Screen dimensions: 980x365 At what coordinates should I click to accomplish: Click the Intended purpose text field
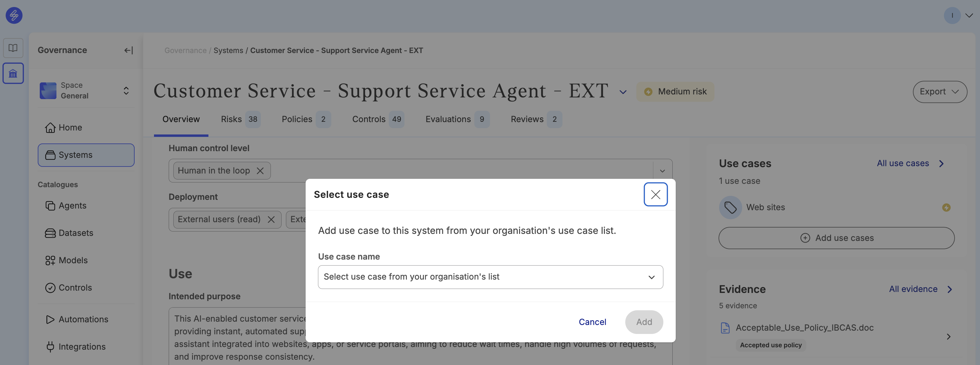click(421, 337)
